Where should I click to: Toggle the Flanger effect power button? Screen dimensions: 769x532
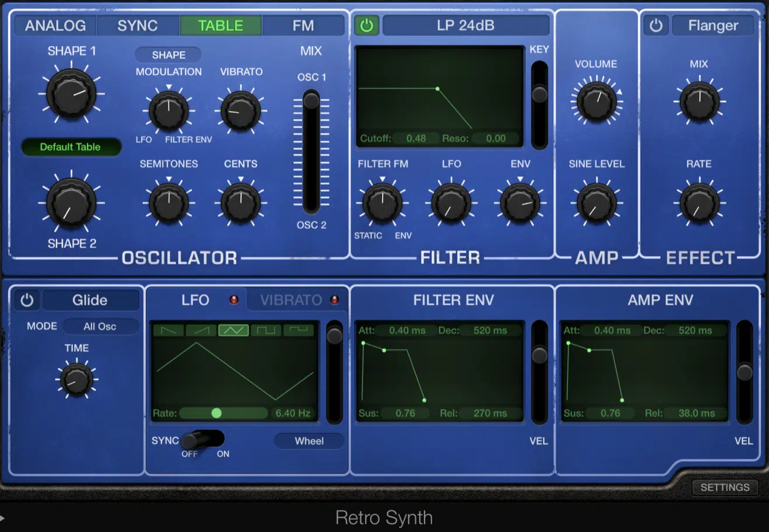pyautogui.click(x=656, y=26)
